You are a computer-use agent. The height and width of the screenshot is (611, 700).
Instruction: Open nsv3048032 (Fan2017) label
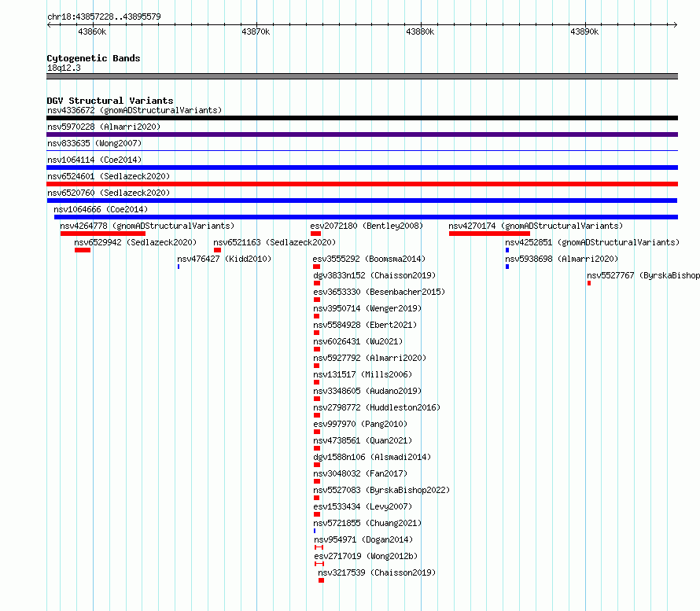(x=360, y=473)
